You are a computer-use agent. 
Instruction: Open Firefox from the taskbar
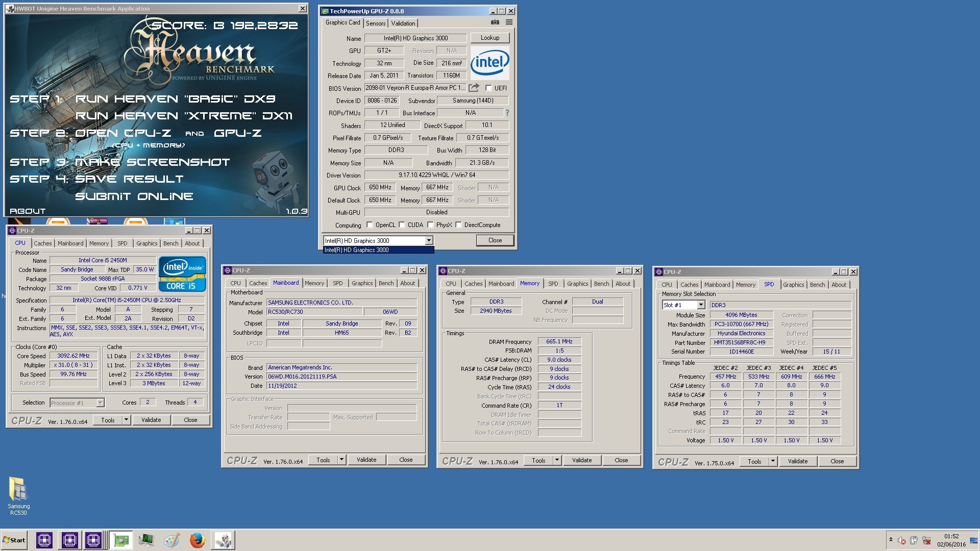(197, 540)
